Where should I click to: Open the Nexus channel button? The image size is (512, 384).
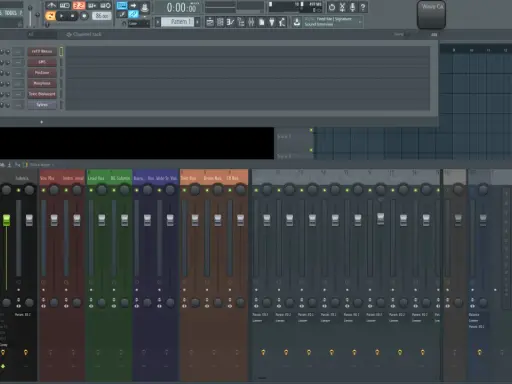(42, 51)
